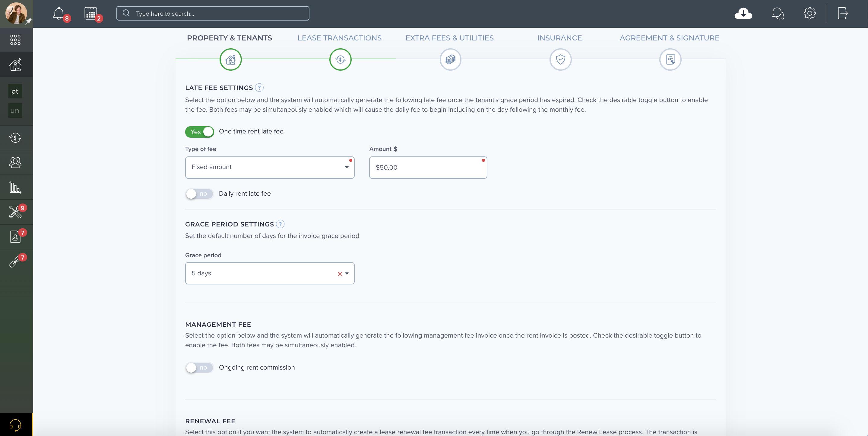
Task: Open the properties house icon in sidebar
Action: pyautogui.click(x=15, y=64)
